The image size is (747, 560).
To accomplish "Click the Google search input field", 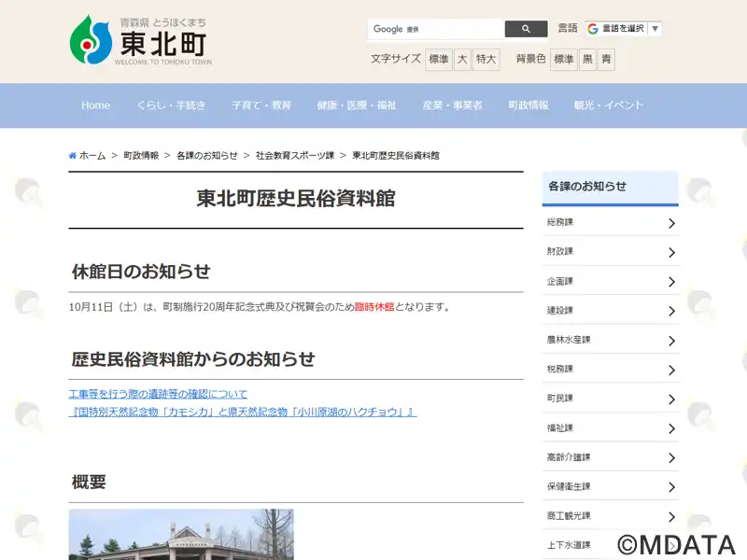I will 436,29.
